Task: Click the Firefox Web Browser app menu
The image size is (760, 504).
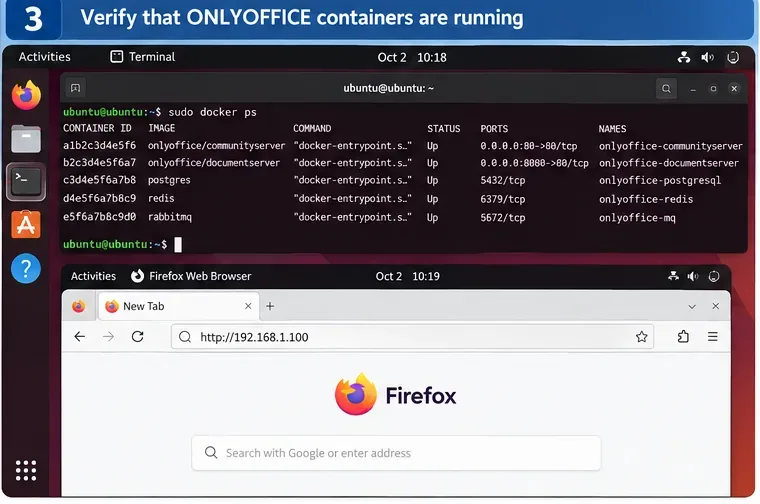Action: [x=191, y=276]
